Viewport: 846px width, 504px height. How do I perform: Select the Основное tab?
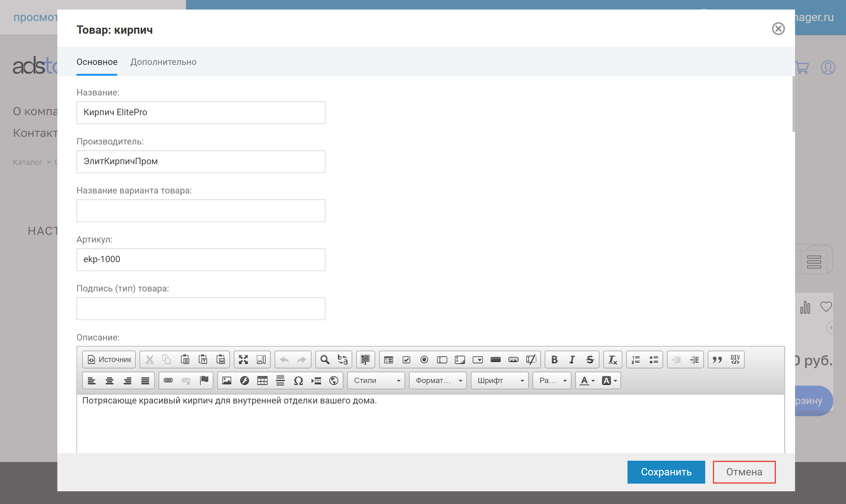tap(97, 62)
